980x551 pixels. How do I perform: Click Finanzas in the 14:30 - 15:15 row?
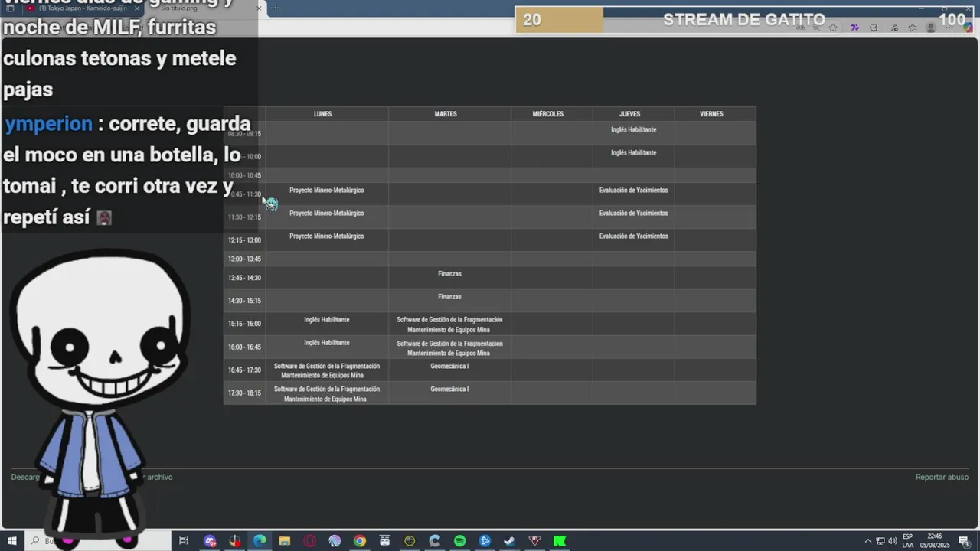[x=449, y=297]
